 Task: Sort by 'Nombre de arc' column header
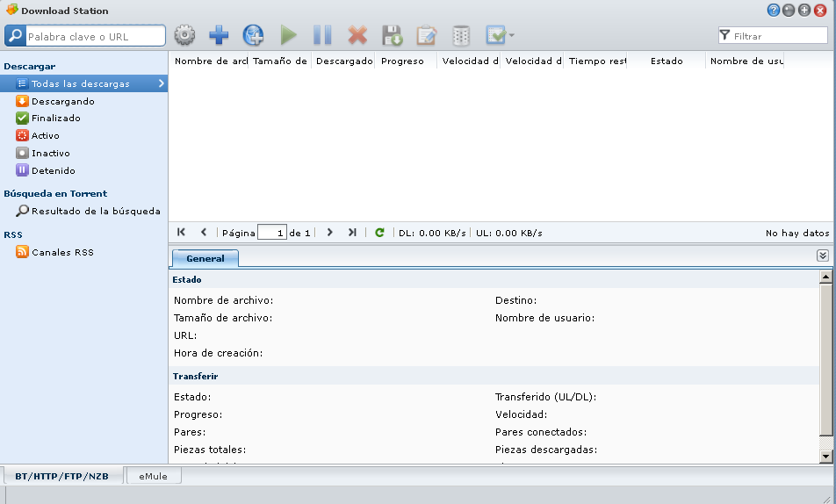click(209, 61)
